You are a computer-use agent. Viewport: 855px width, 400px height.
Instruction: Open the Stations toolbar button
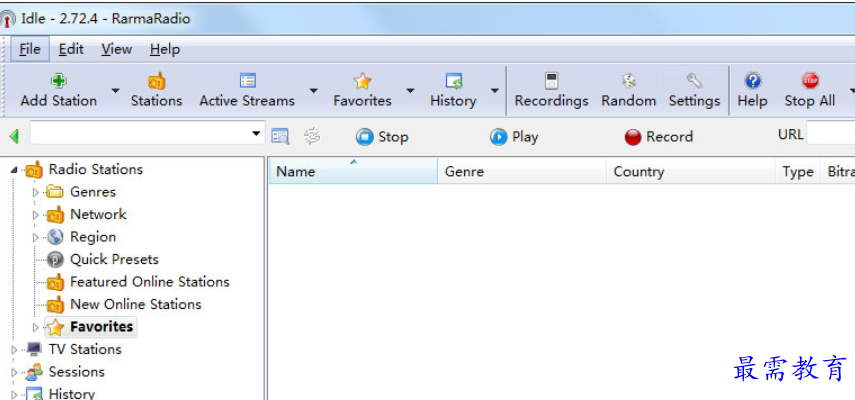(x=156, y=90)
